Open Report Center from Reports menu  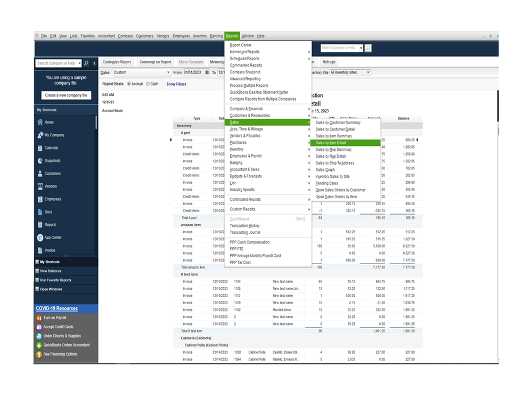click(268, 45)
